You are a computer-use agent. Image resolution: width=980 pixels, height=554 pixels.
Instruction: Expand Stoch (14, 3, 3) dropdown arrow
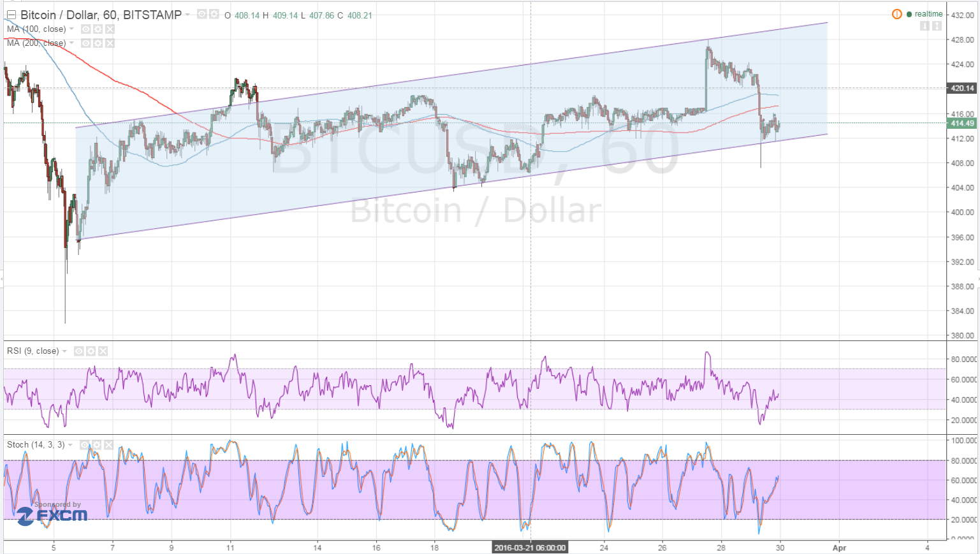[x=70, y=444]
